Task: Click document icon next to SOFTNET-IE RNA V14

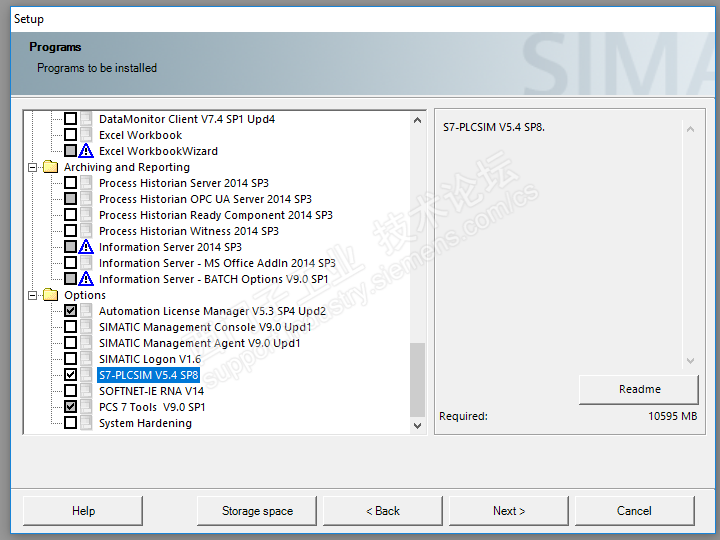Action: [x=86, y=391]
